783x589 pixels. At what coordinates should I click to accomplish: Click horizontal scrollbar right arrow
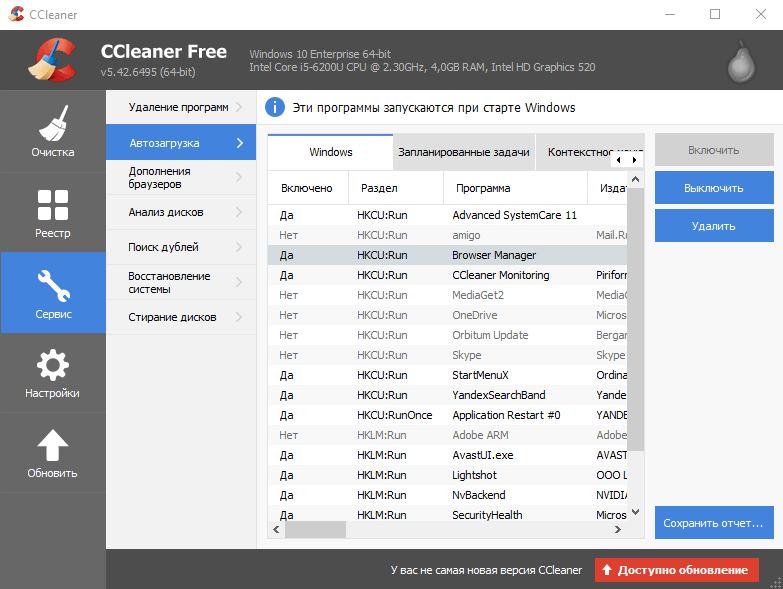[x=618, y=530]
